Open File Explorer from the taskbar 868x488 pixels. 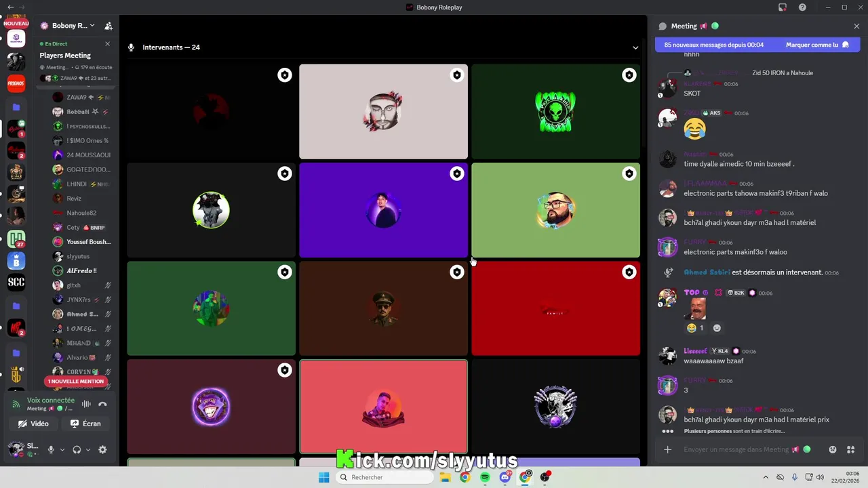tap(445, 477)
